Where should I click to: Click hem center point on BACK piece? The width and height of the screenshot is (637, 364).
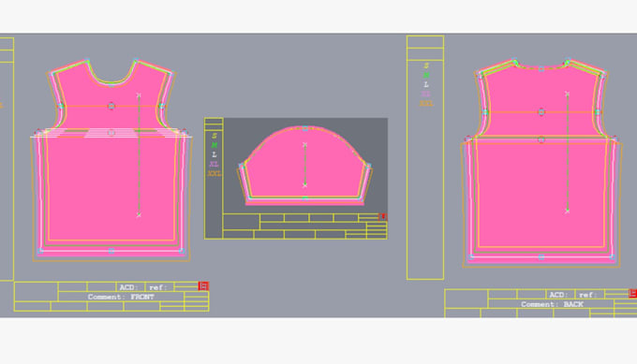coord(541,257)
